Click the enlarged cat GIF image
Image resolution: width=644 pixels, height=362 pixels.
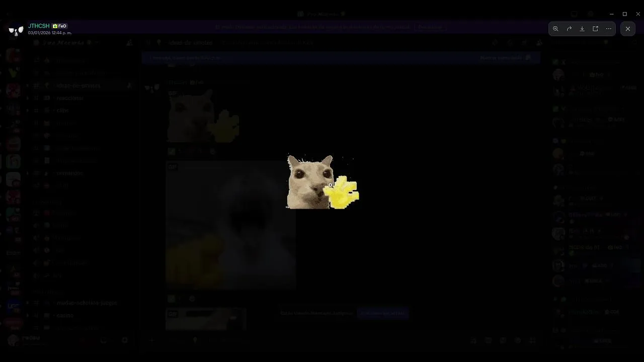[323, 182]
